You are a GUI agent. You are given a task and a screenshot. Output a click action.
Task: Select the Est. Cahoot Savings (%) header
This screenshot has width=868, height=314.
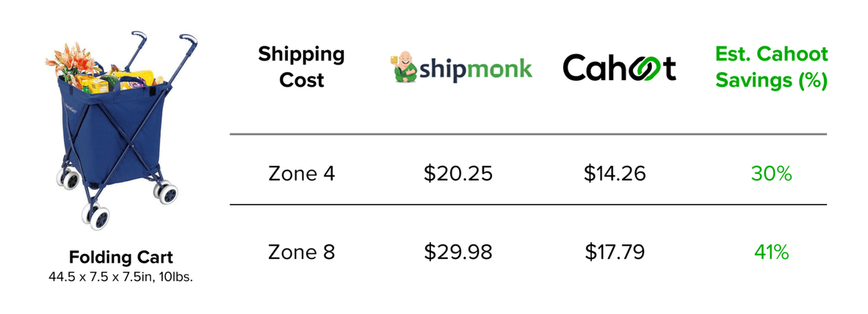tap(771, 67)
